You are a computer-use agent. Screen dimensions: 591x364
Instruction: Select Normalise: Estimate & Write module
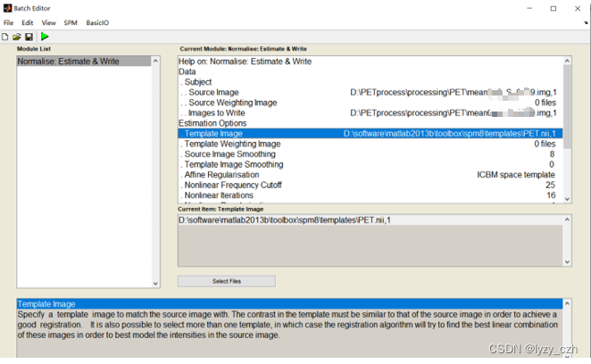click(84, 61)
